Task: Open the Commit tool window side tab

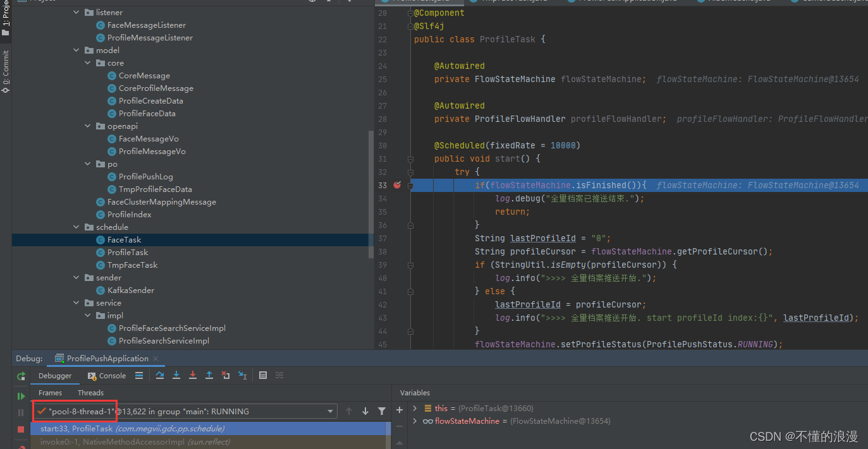Action: (6, 71)
